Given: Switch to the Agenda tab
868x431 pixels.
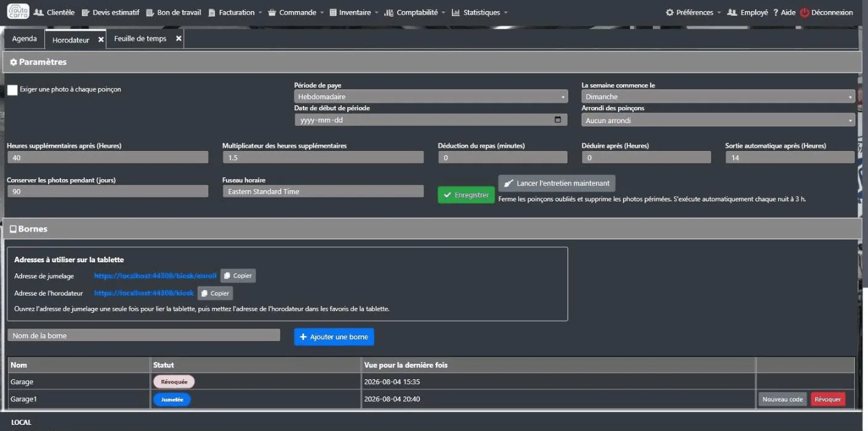Looking at the screenshot, I should tap(25, 38).
